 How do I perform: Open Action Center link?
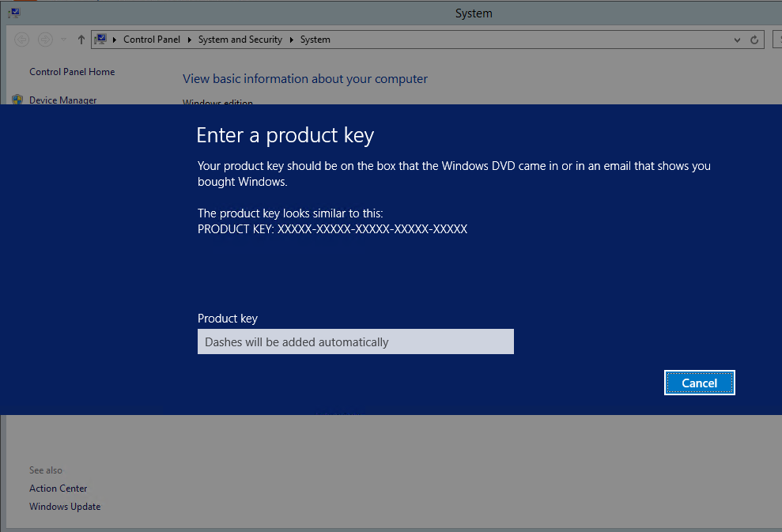58,488
